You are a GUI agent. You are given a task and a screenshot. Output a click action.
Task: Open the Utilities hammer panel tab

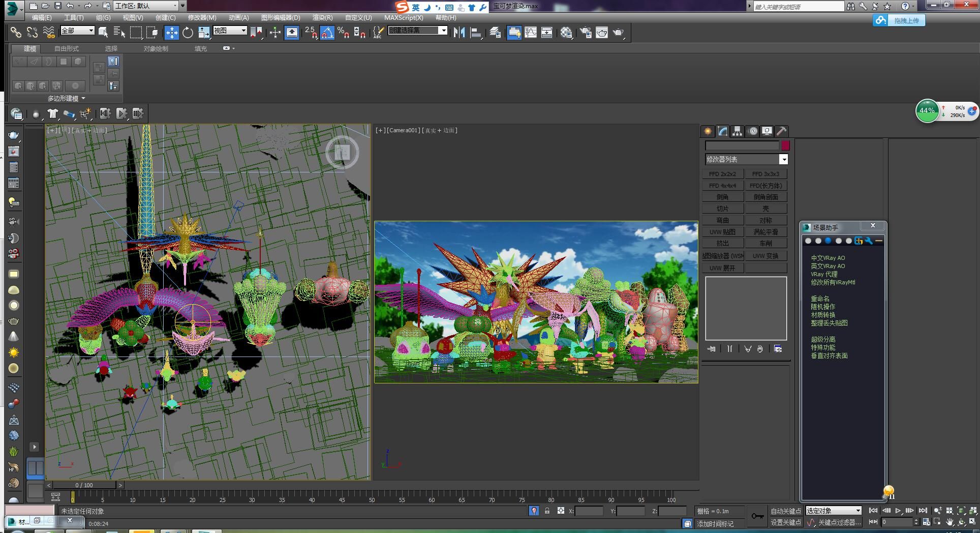coord(782,131)
